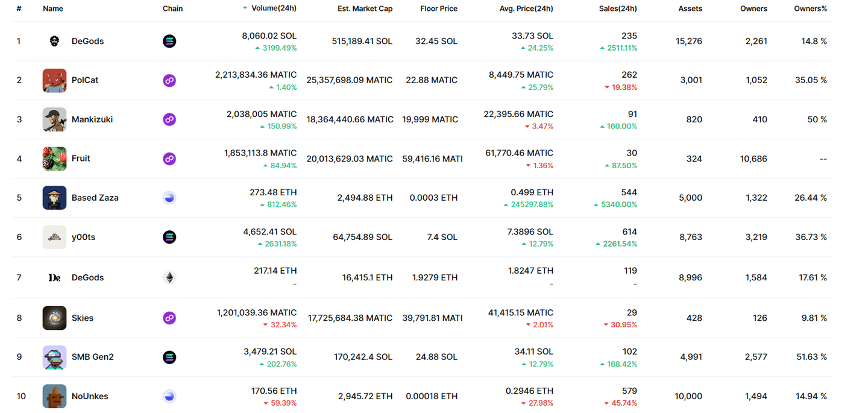
Task: Click the Mankizuki collection avatar
Action: tap(54, 119)
